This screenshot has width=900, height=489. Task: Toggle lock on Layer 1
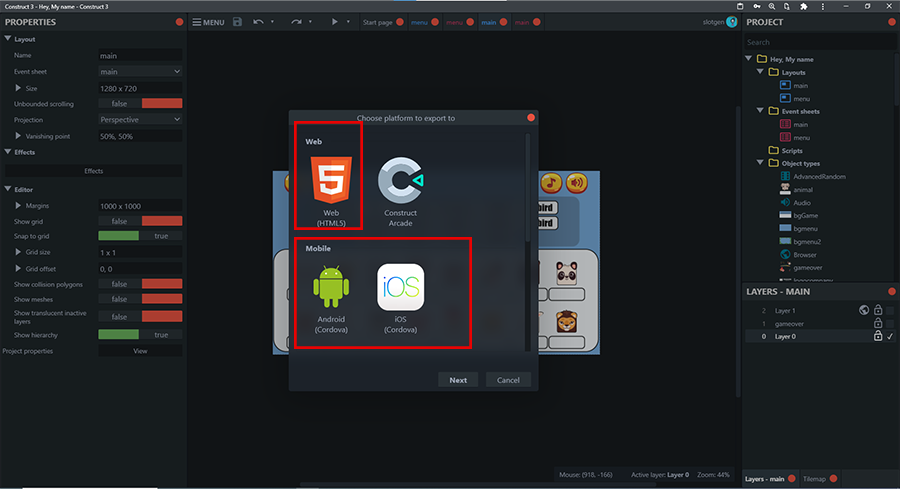[878, 310]
